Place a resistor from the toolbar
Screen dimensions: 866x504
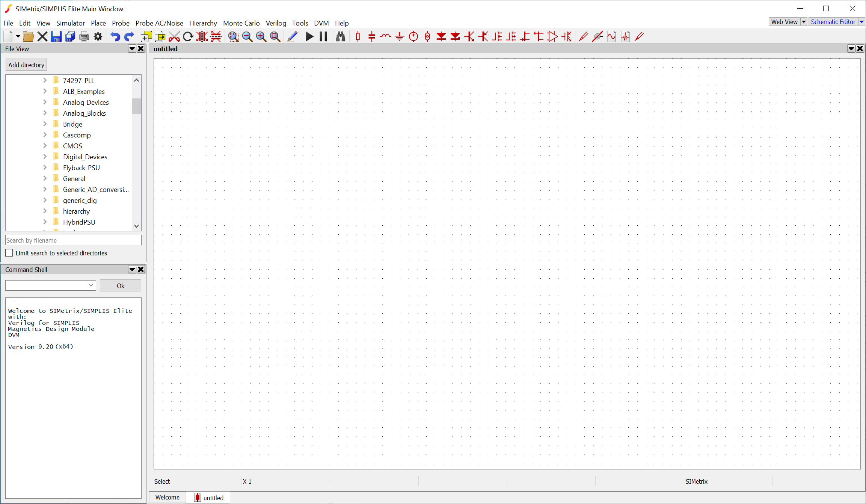point(358,36)
